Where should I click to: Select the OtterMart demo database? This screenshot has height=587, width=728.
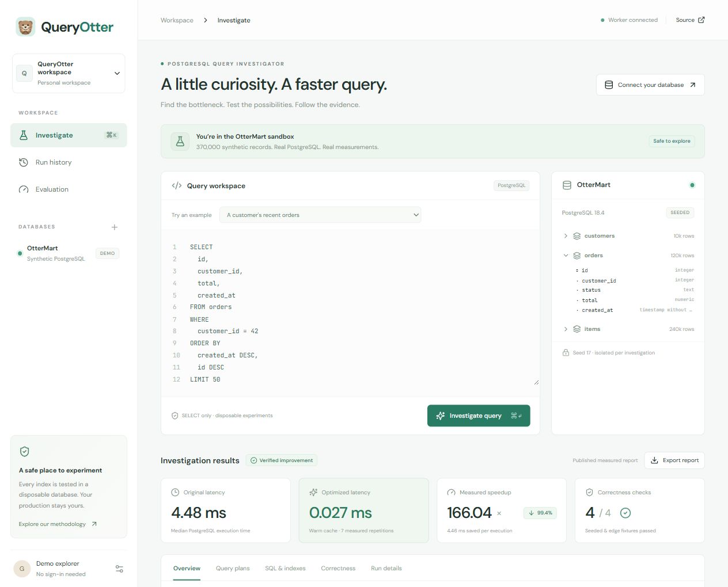tap(69, 253)
